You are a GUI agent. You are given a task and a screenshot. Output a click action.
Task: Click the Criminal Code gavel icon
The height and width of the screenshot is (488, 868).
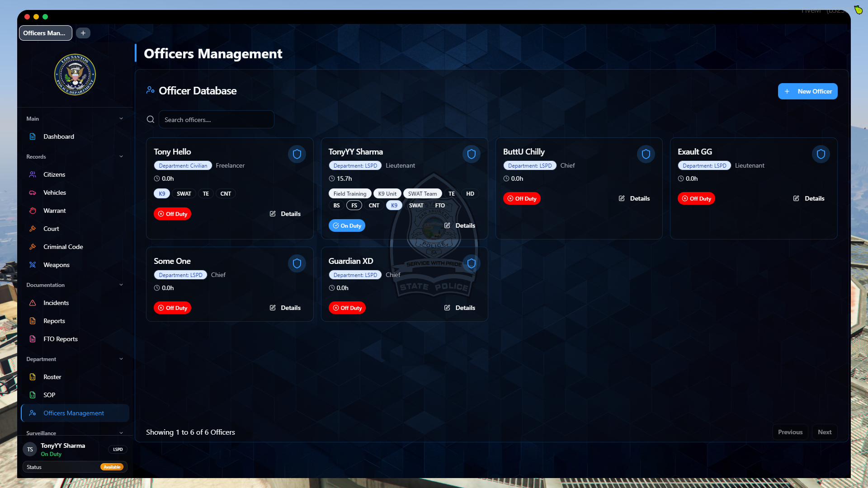pos(32,247)
